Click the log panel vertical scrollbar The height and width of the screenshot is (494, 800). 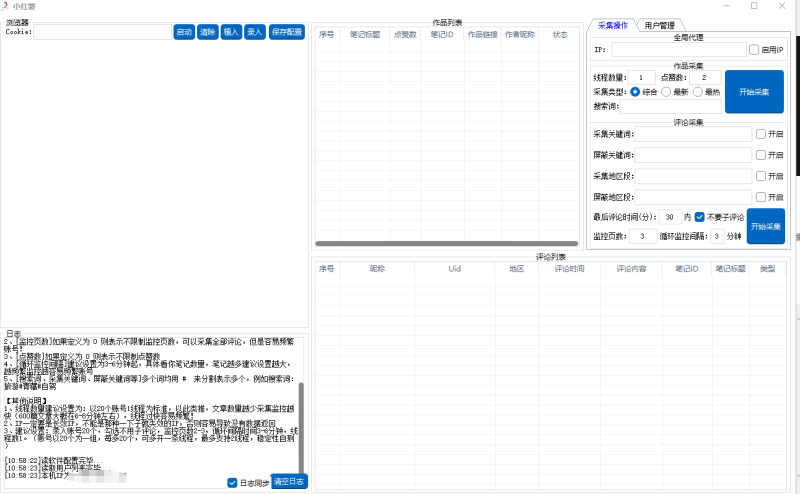(x=301, y=429)
